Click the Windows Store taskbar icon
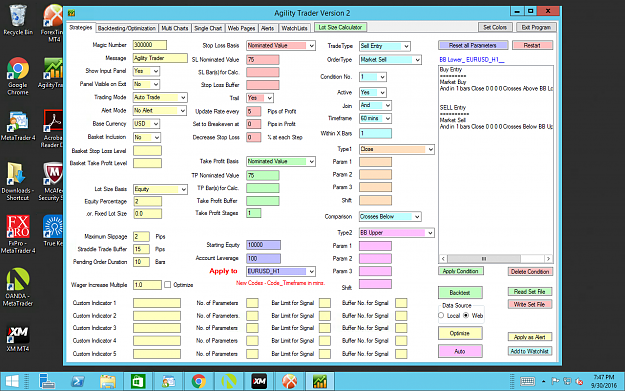Image resolution: width=625 pixels, height=391 pixels. tap(138, 381)
